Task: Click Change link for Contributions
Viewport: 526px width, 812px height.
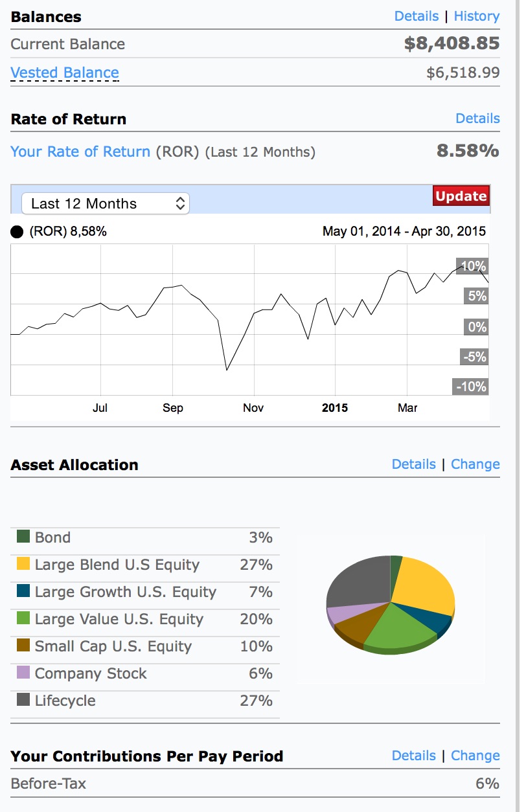Action: [475, 756]
